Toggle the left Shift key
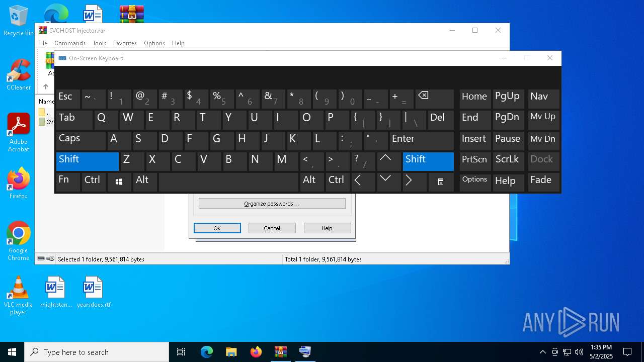644x362 pixels. (88, 161)
